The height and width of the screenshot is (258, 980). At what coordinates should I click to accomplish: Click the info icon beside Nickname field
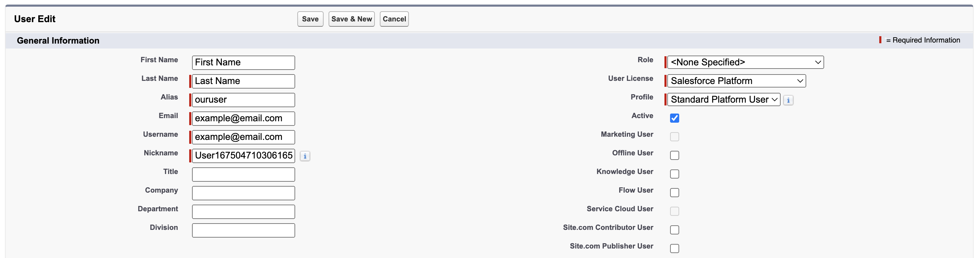(x=305, y=156)
